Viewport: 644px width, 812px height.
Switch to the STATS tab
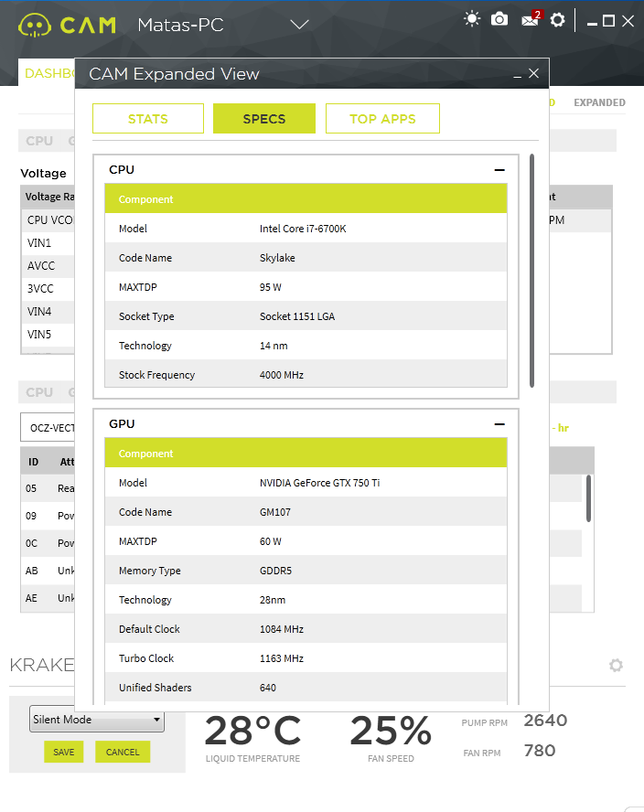coord(148,119)
